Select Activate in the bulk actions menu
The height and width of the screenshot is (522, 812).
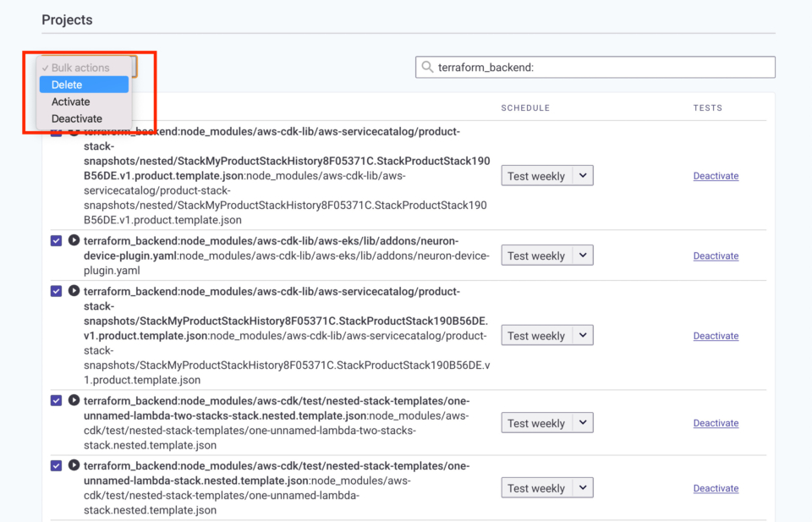point(71,102)
